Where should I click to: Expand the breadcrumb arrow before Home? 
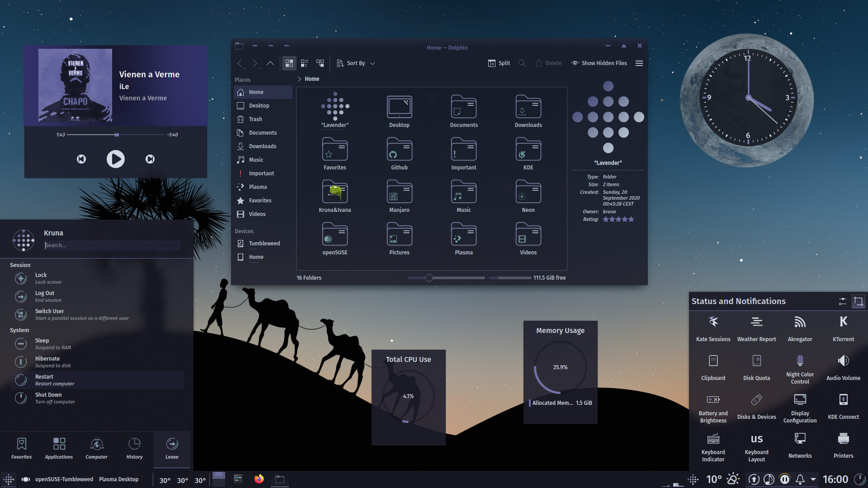pyautogui.click(x=299, y=79)
